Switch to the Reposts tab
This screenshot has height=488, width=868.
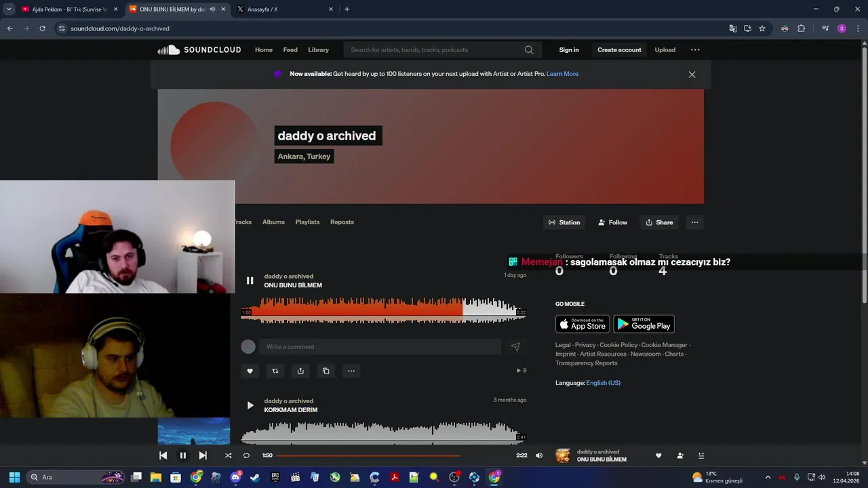coord(342,222)
